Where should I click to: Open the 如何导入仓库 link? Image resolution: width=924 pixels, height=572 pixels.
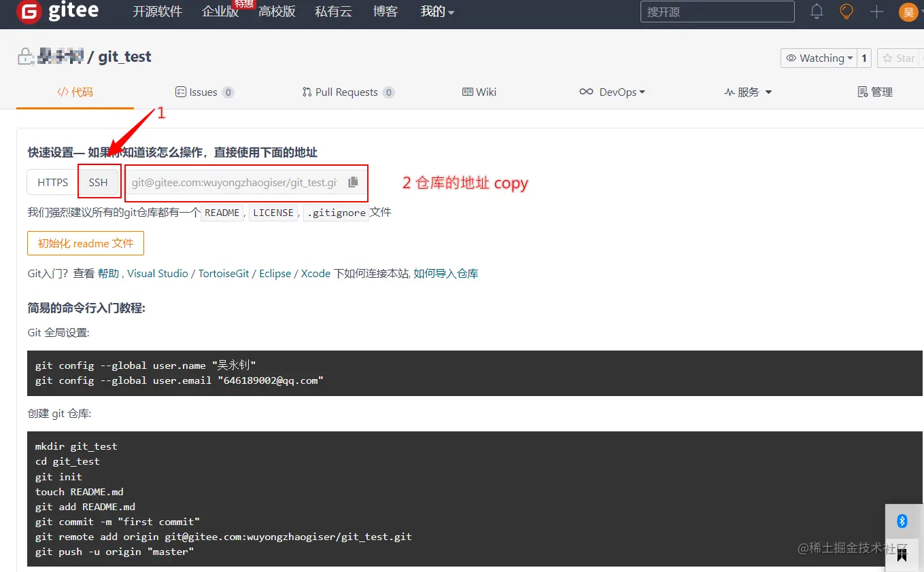(x=446, y=273)
